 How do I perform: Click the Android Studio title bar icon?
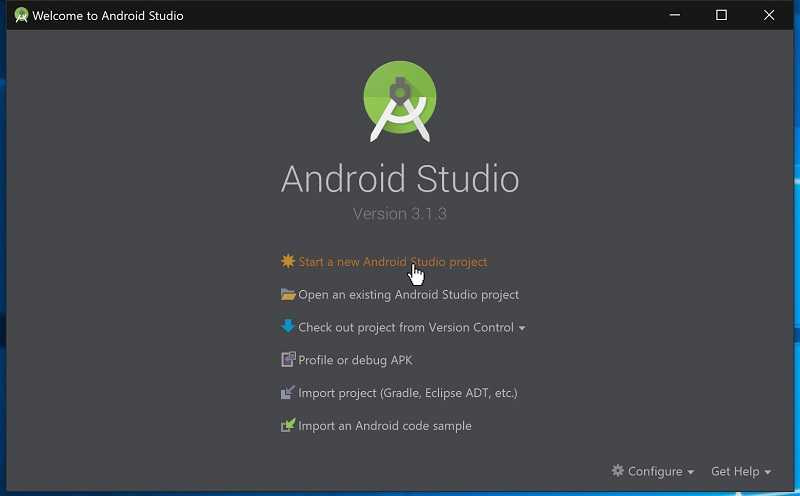coord(21,15)
